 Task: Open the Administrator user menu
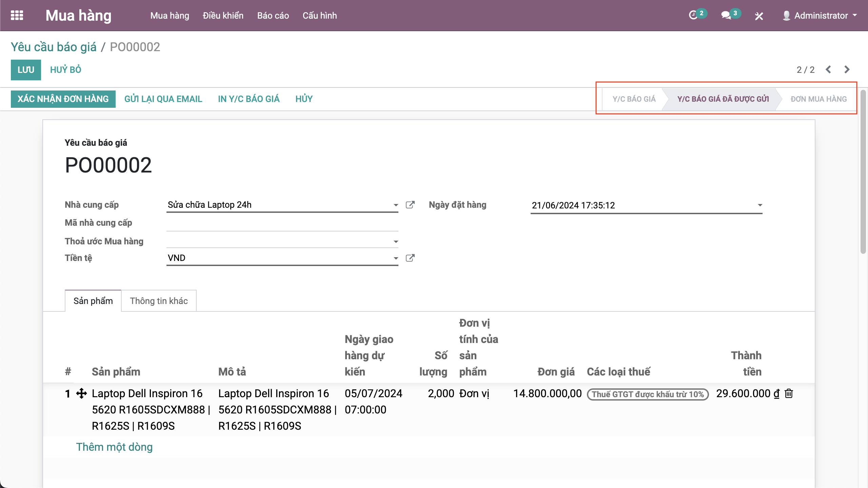click(x=820, y=16)
